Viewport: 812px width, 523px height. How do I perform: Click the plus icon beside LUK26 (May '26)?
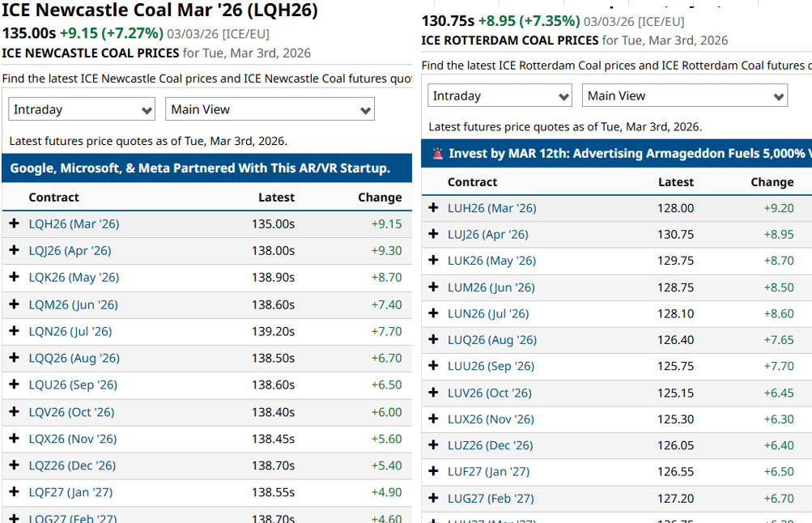coord(434,261)
